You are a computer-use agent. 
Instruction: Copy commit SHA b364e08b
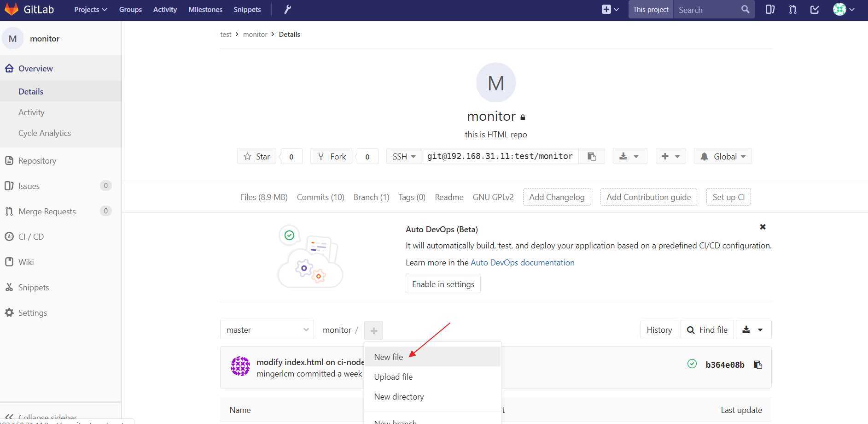pos(757,365)
